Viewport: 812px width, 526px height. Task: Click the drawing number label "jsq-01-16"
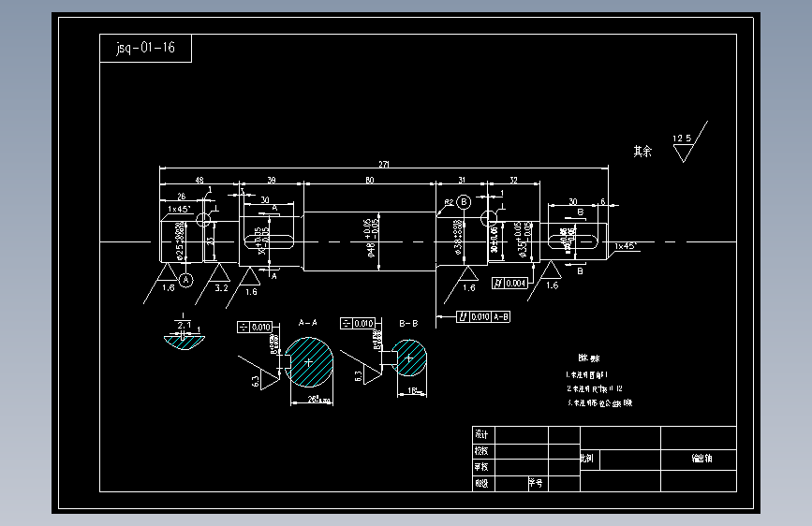click(x=145, y=48)
